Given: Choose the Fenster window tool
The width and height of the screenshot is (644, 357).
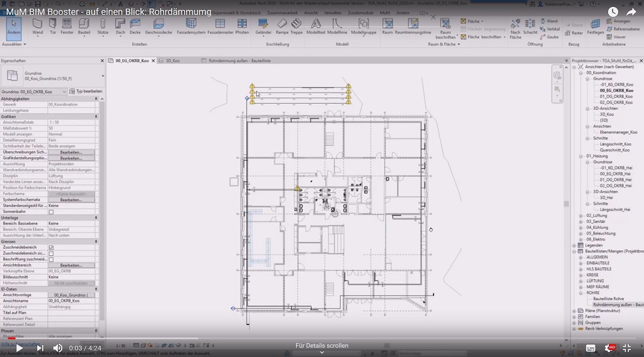Looking at the screenshot, I should click(x=67, y=25).
